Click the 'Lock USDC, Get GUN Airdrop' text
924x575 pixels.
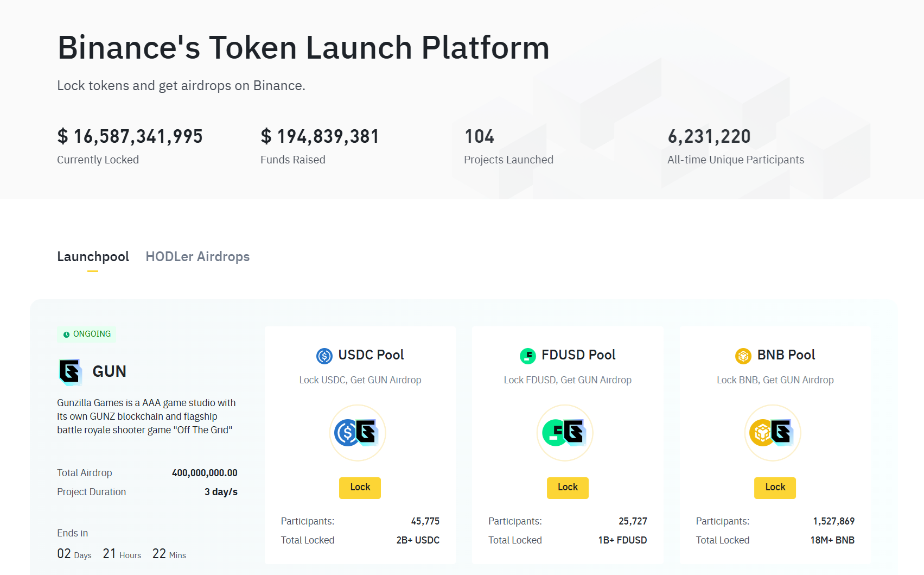point(360,380)
